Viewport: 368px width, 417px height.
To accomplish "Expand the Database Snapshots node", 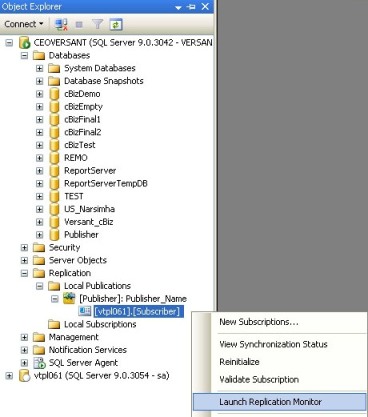I will point(40,81).
